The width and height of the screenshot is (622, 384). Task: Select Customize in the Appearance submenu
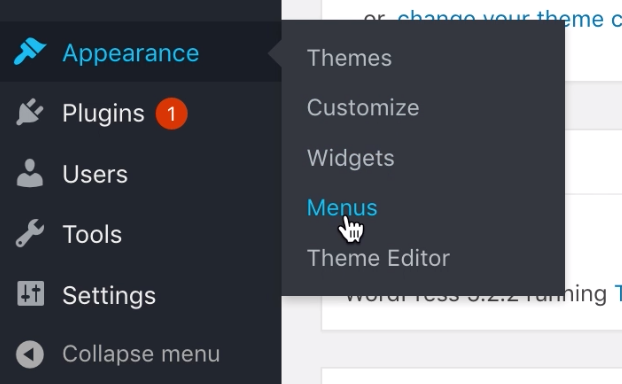(x=363, y=108)
